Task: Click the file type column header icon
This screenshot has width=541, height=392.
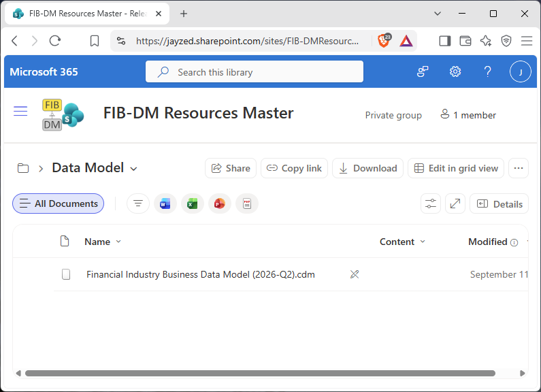Action: click(65, 241)
